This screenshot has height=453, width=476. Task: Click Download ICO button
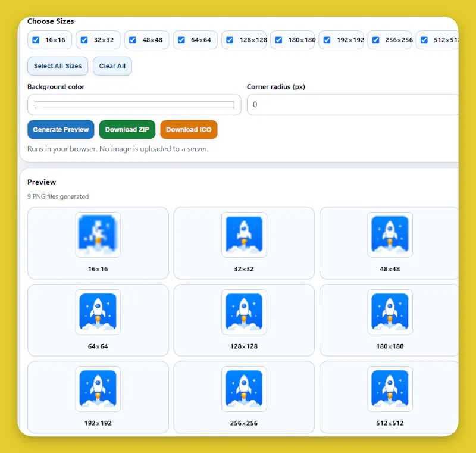pyautogui.click(x=189, y=130)
